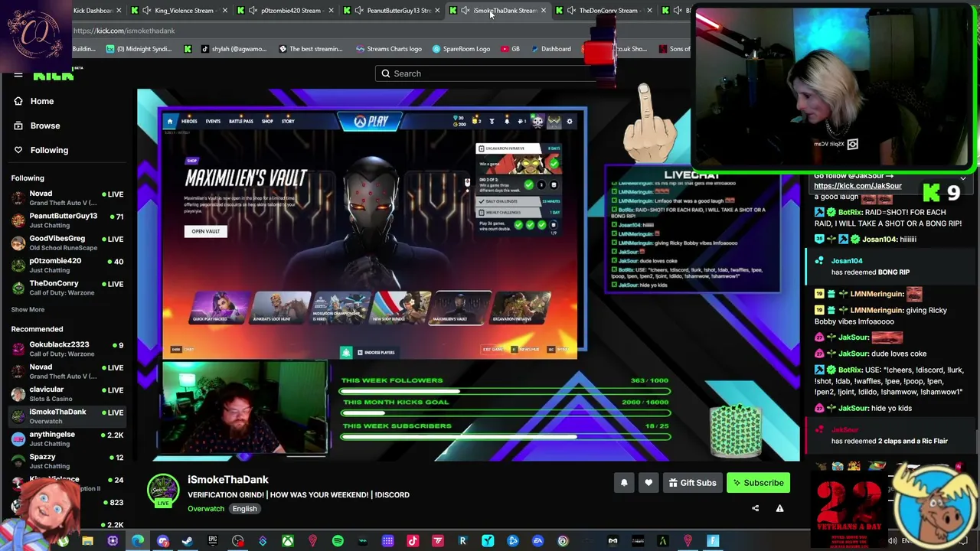The height and width of the screenshot is (551, 980).
Task: Open iSmokeThaDank profile avatar
Action: [163, 491]
